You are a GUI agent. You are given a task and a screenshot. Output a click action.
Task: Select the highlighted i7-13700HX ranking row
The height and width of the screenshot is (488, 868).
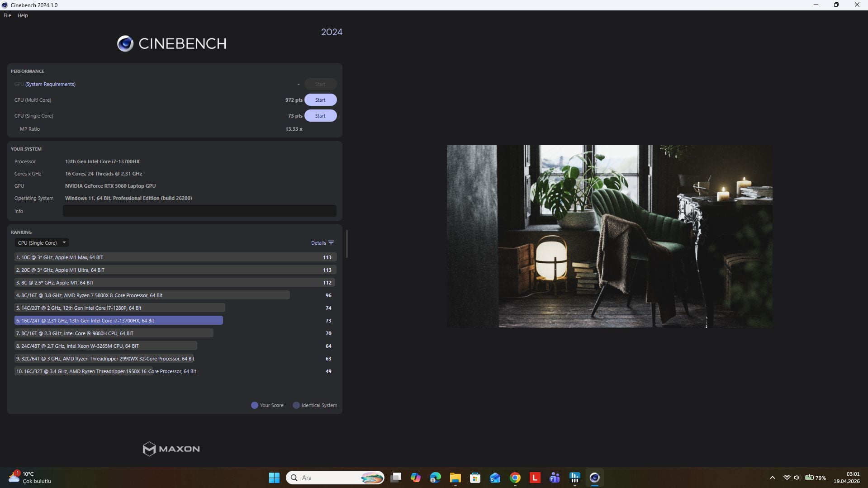point(175,321)
